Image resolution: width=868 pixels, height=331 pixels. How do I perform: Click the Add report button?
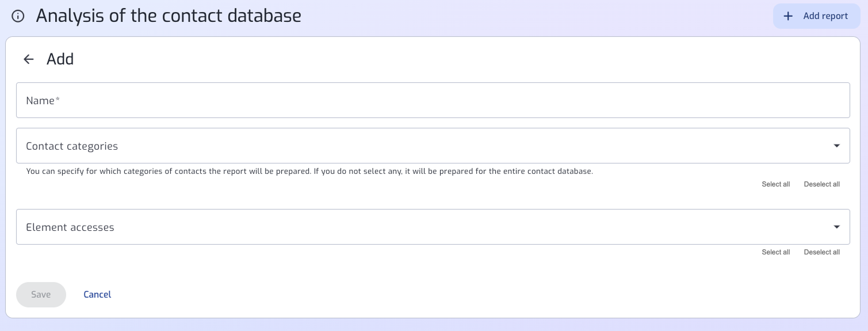coord(816,16)
